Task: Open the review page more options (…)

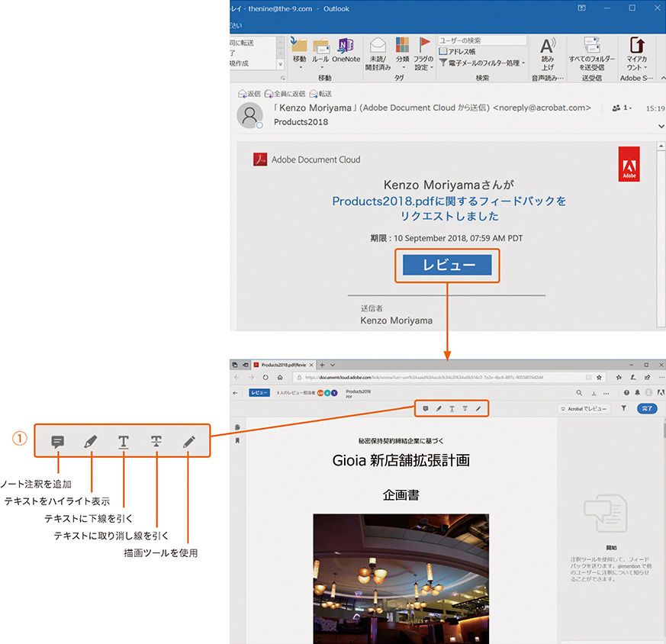Action: point(606,394)
